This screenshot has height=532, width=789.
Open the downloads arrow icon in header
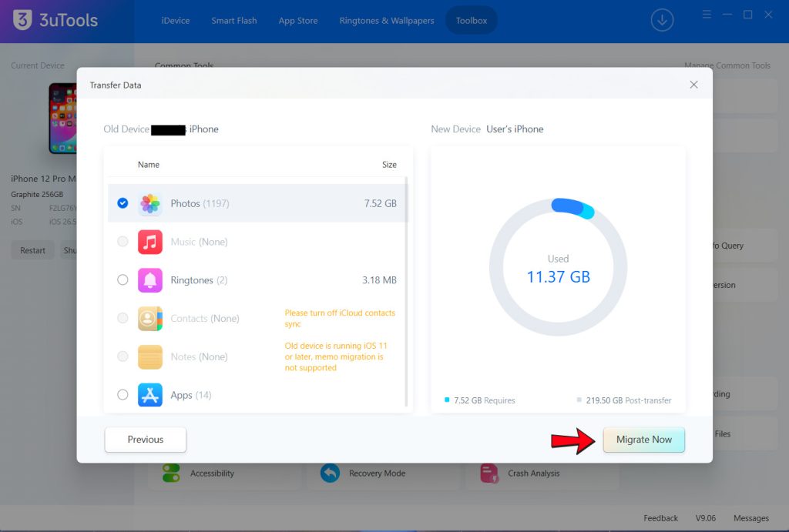pyautogui.click(x=662, y=20)
